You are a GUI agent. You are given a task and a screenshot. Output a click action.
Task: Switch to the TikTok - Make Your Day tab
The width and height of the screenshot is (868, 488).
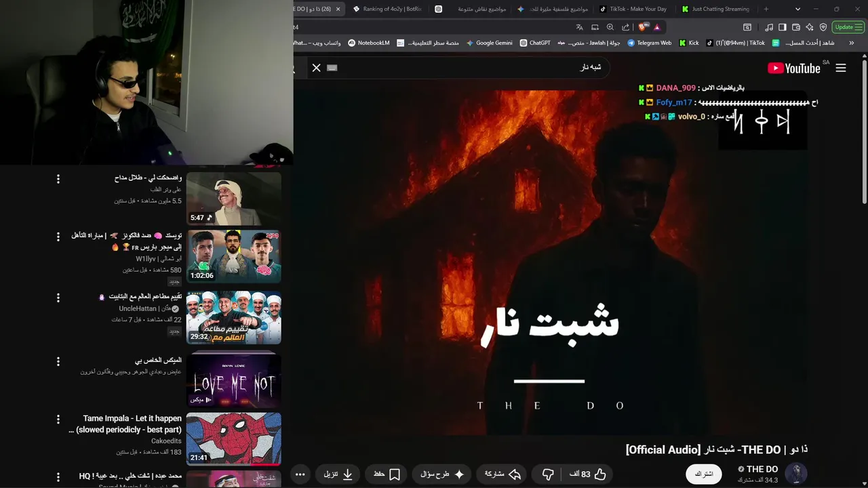(634, 9)
